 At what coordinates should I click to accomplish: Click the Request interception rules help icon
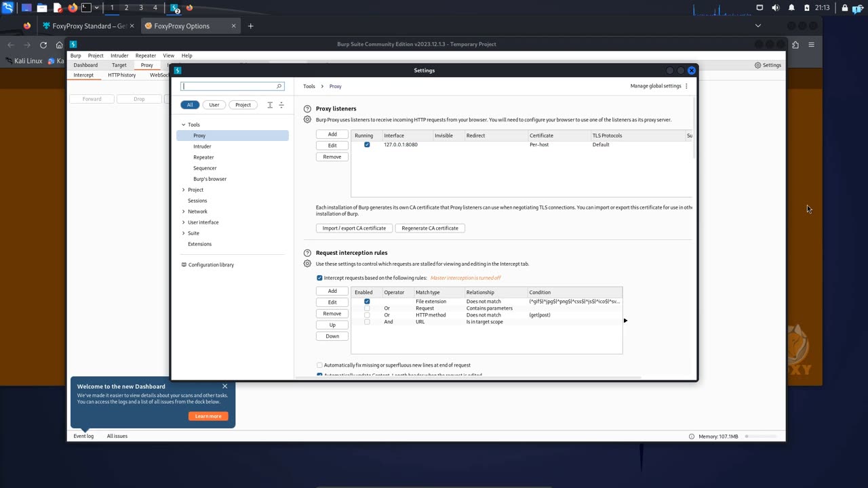point(307,253)
